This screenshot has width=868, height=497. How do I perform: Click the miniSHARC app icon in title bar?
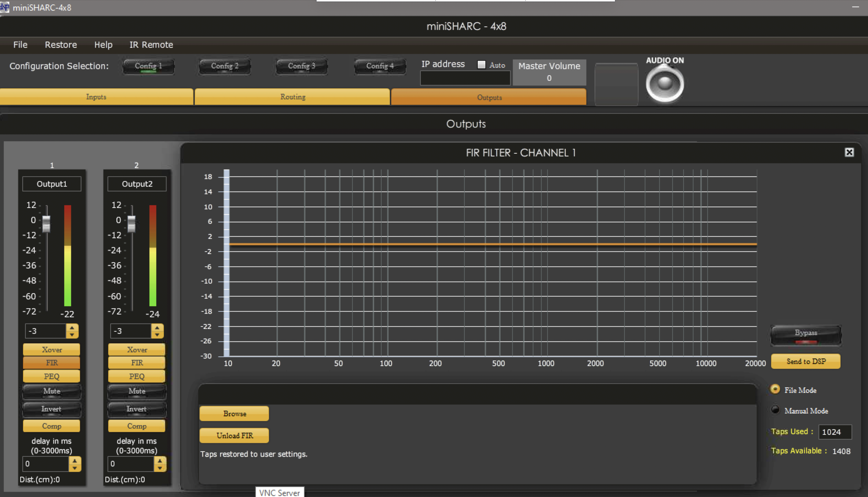(5, 7)
